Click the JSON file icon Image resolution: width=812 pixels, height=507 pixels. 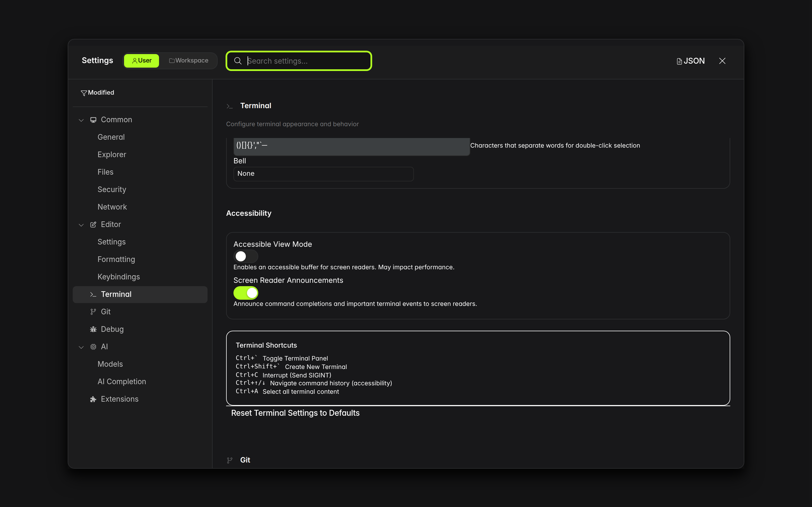pos(679,61)
